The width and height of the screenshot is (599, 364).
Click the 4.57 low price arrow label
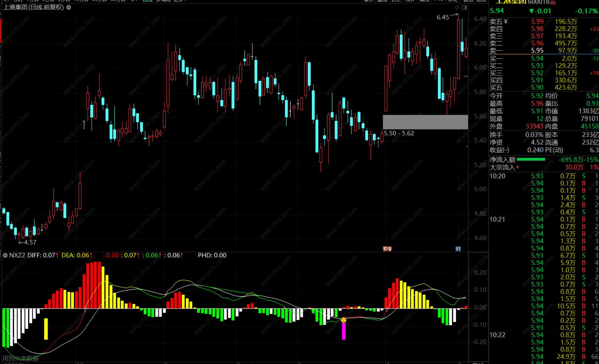click(28, 243)
